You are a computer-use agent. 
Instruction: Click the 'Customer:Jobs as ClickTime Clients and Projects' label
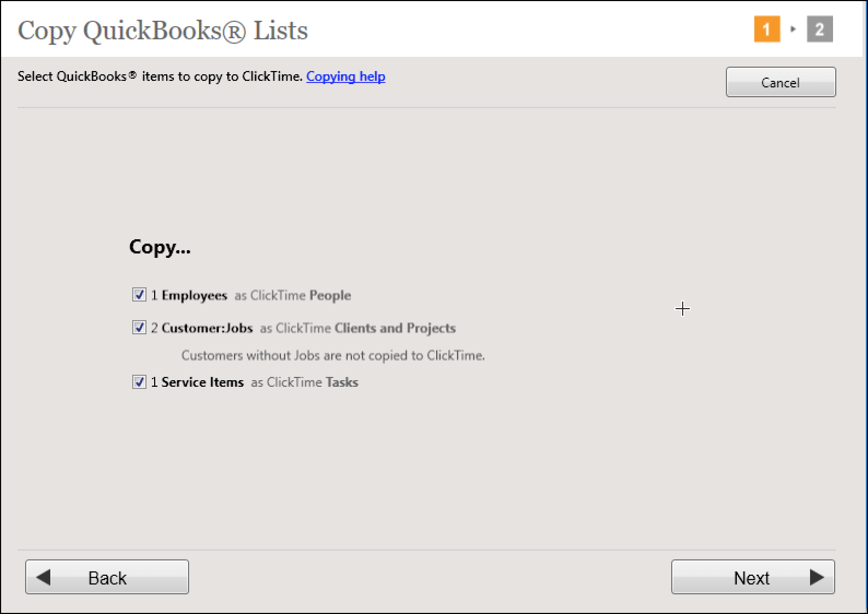pos(303,328)
